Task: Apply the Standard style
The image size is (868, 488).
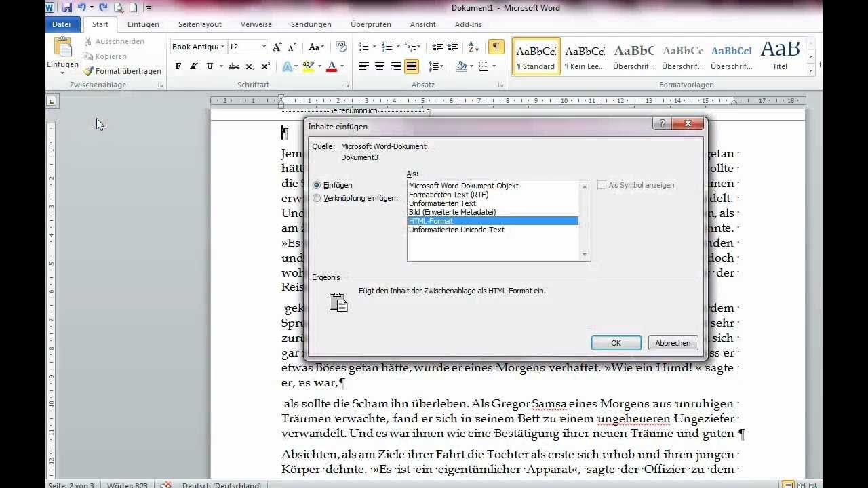Action: 536,56
